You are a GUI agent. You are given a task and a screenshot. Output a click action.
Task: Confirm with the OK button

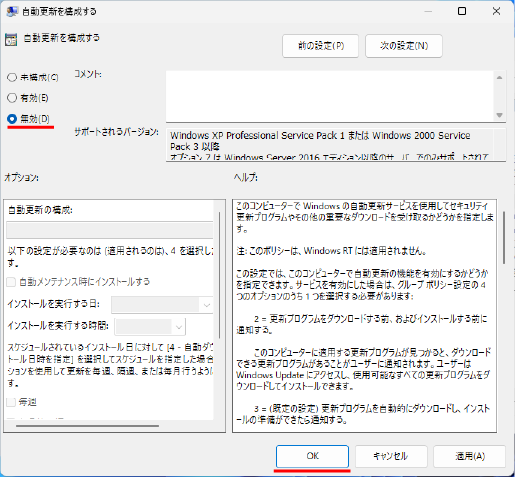(x=312, y=456)
